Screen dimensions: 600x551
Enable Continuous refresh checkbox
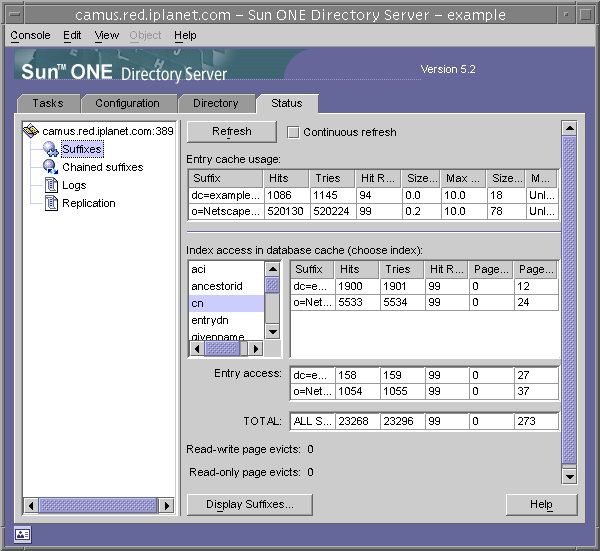coord(293,132)
